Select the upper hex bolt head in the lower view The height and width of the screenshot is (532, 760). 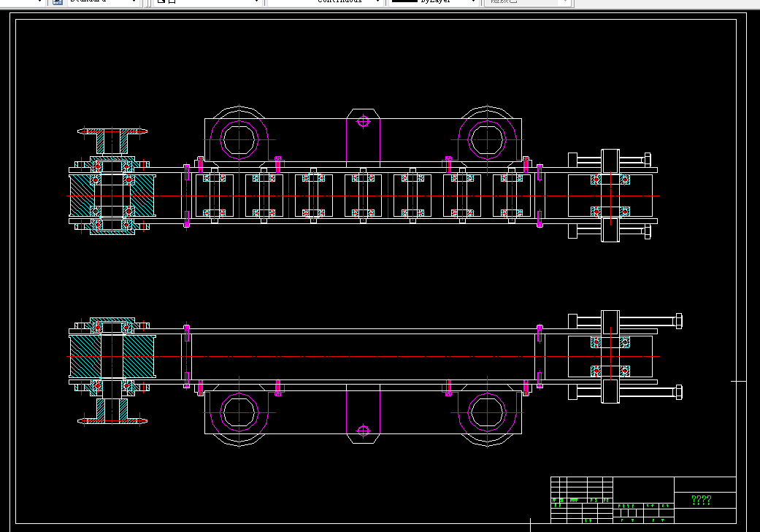(678, 321)
